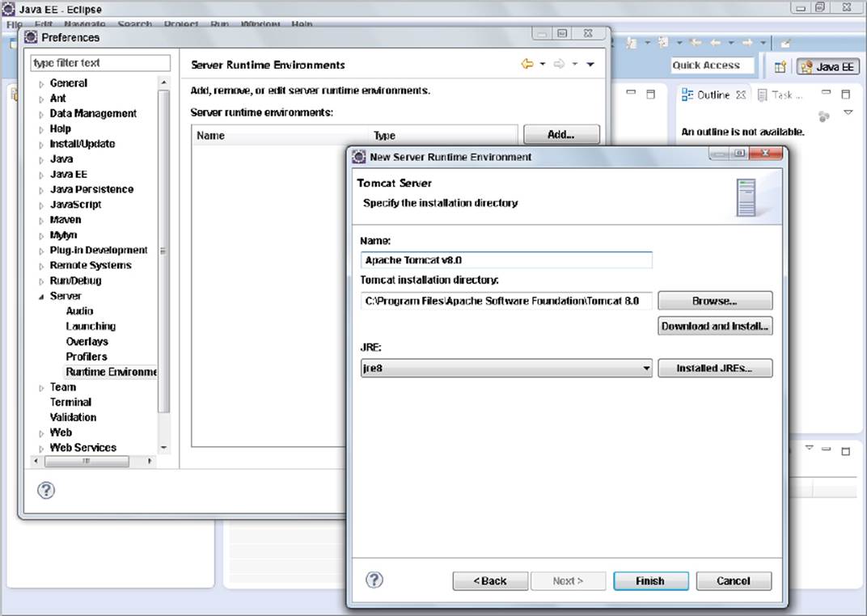Expand the Data Management node

coord(41,115)
